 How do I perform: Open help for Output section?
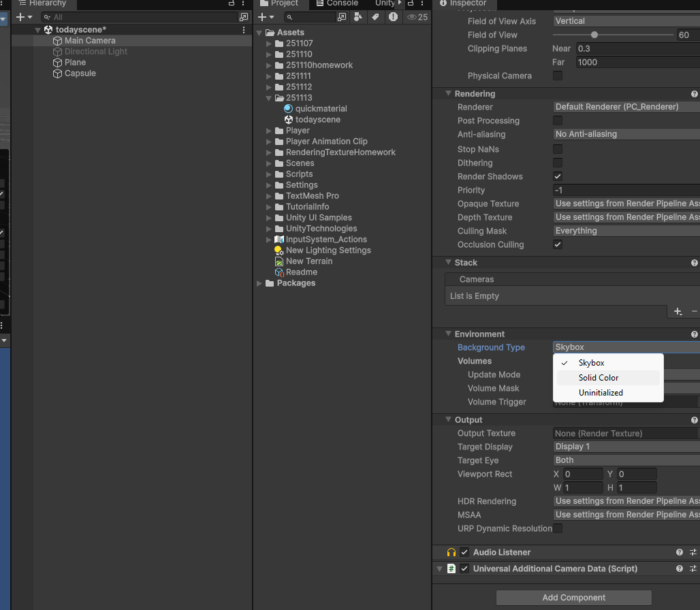[x=694, y=420]
